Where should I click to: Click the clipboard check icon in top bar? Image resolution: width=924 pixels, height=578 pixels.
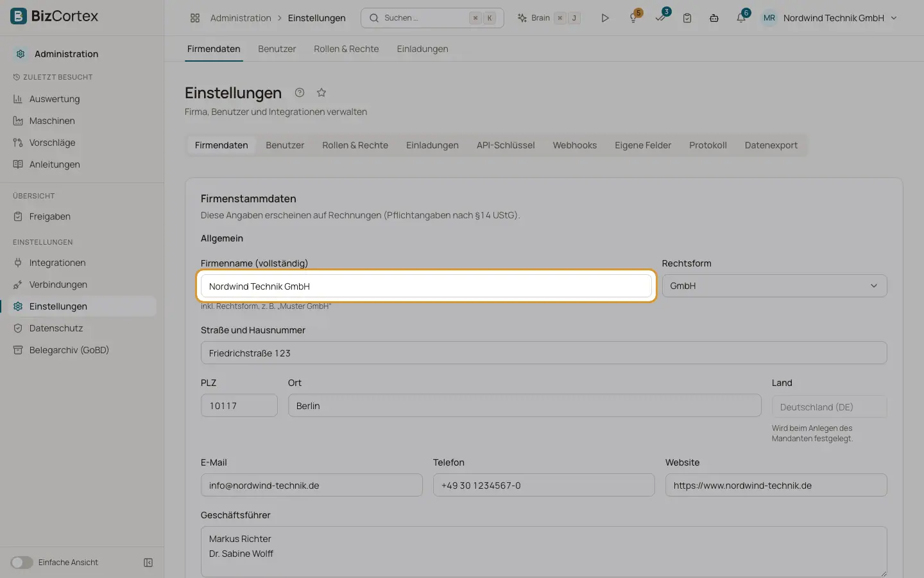click(x=687, y=18)
